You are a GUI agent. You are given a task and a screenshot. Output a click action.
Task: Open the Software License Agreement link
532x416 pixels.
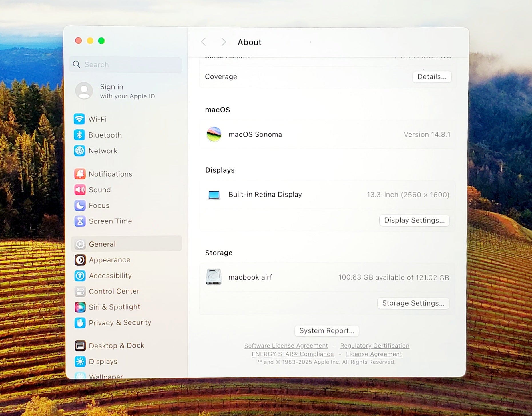286,346
